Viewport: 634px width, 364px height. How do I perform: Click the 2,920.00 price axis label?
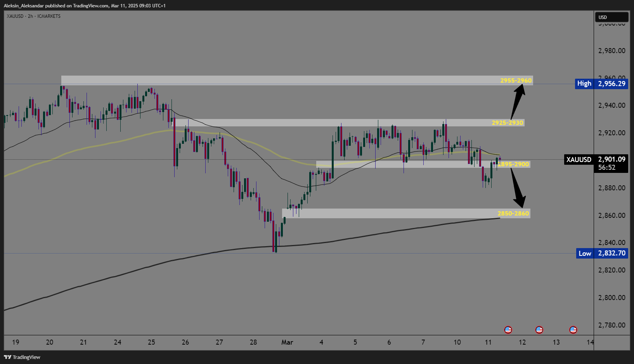[612, 133]
